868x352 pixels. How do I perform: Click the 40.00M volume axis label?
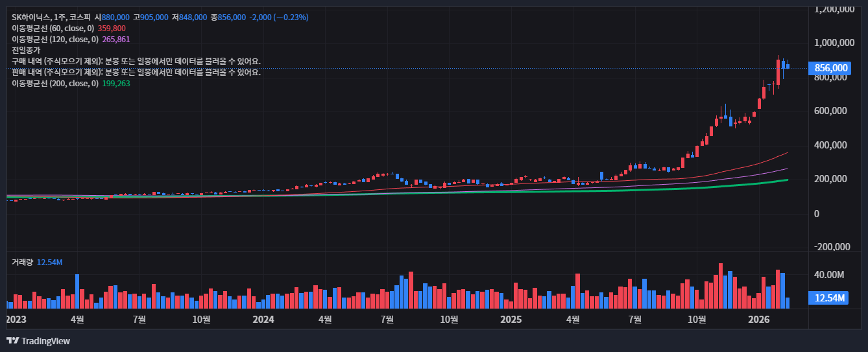click(829, 275)
